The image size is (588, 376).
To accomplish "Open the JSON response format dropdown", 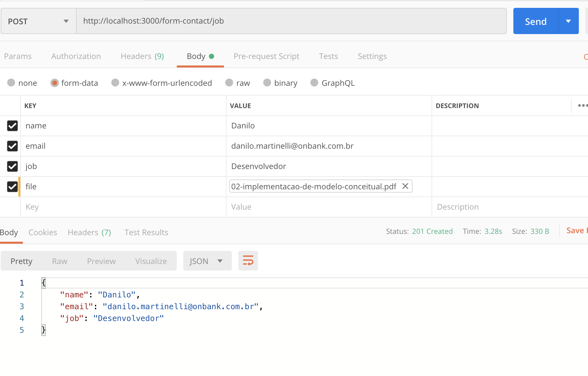I will pyautogui.click(x=207, y=261).
